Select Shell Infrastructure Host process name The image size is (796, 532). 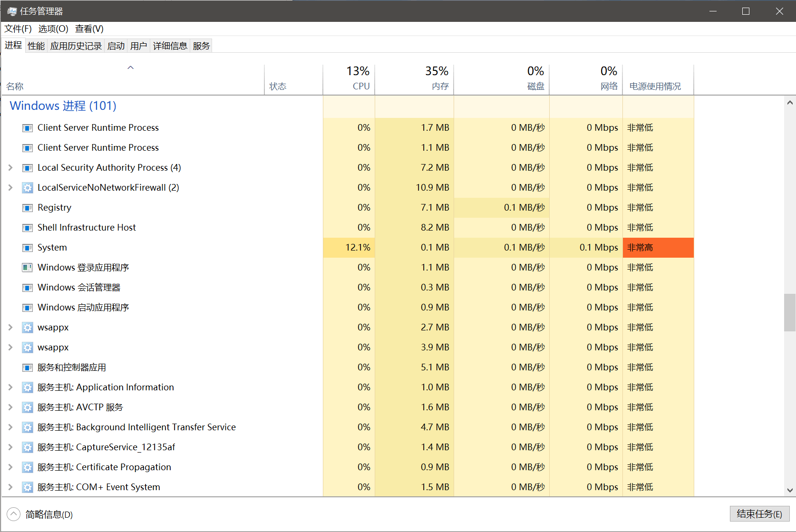pos(87,228)
